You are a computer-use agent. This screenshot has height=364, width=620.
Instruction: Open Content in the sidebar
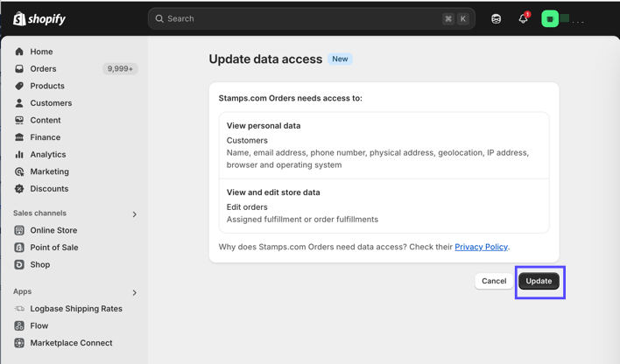coord(46,120)
